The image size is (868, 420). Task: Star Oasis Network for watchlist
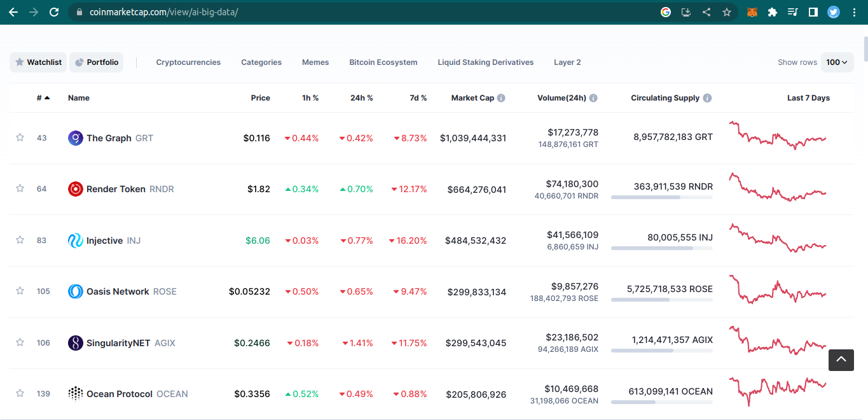tap(20, 291)
